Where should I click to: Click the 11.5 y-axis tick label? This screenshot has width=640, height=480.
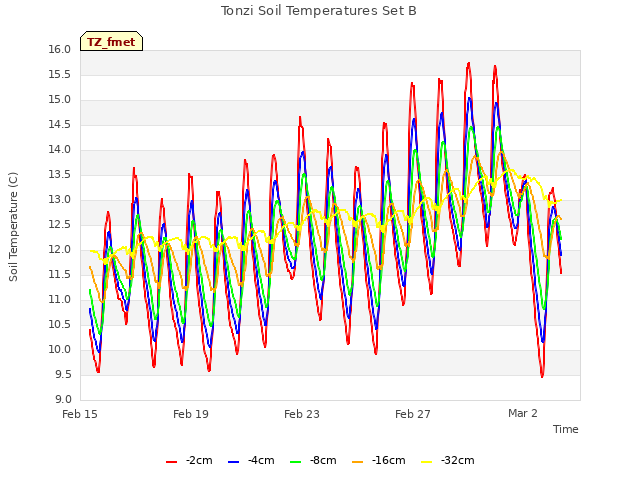point(60,275)
